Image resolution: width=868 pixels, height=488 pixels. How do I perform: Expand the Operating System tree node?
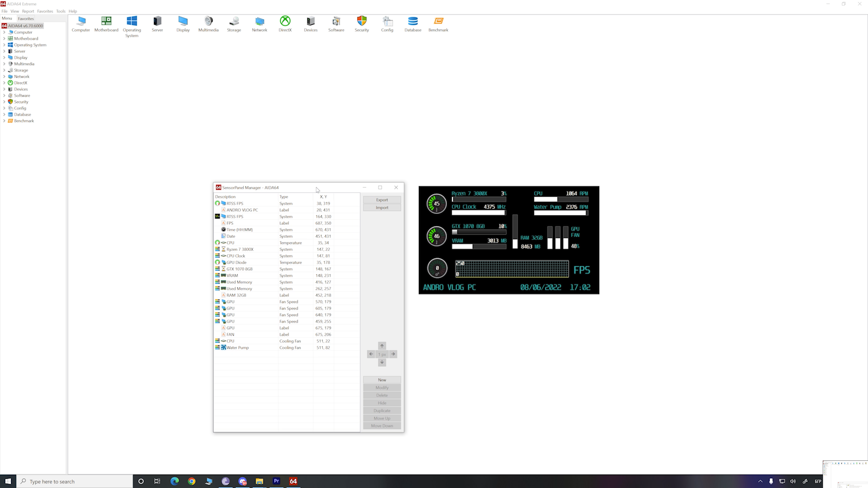click(x=4, y=45)
